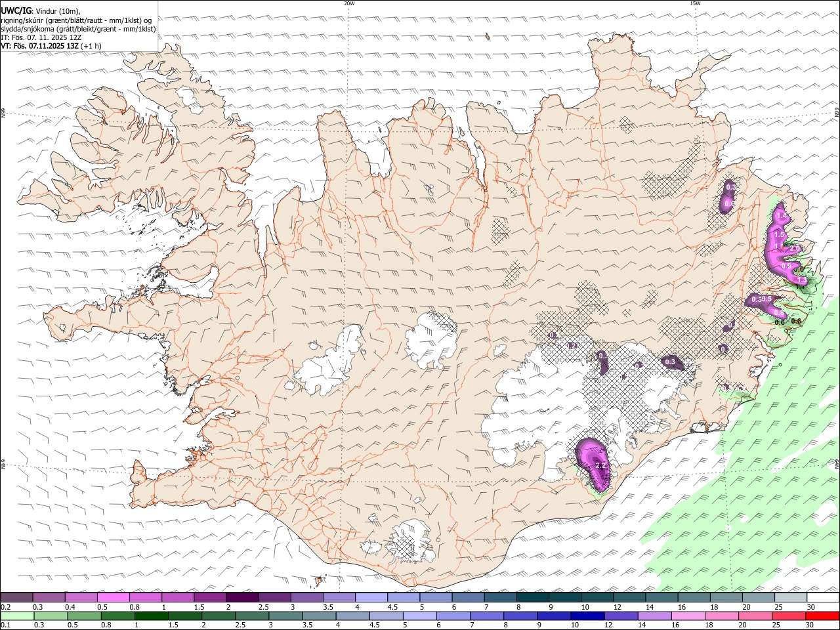Click the 'slydda/snjókoma (grátt/bleikt/grænt' description line
The image size is (840, 630).
pyautogui.click(x=78, y=29)
